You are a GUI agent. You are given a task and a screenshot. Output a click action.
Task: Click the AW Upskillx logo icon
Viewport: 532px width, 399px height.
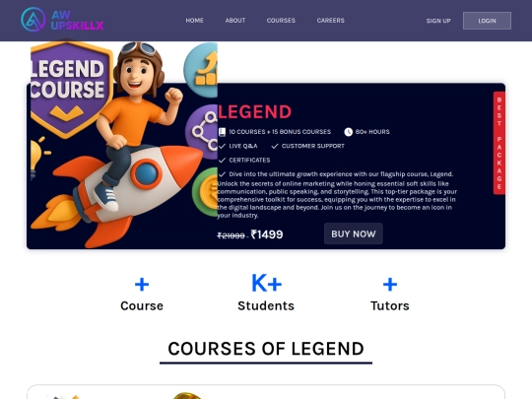coord(33,20)
